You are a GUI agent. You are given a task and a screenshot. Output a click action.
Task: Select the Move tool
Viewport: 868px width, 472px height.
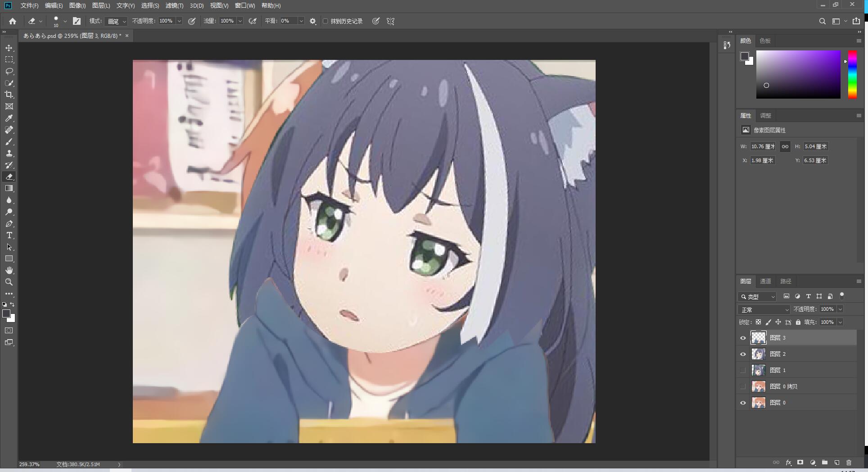(x=9, y=48)
